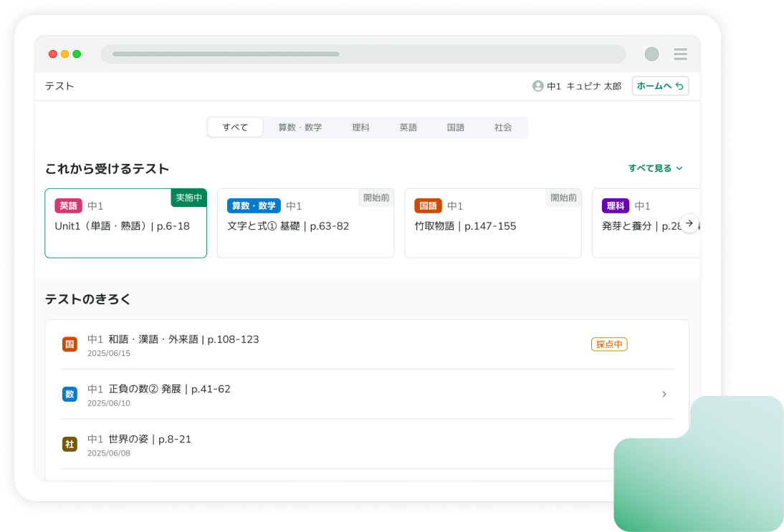The height and width of the screenshot is (532, 784).
Task: Open the browser hamburger menu icon
Action: click(680, 54)
